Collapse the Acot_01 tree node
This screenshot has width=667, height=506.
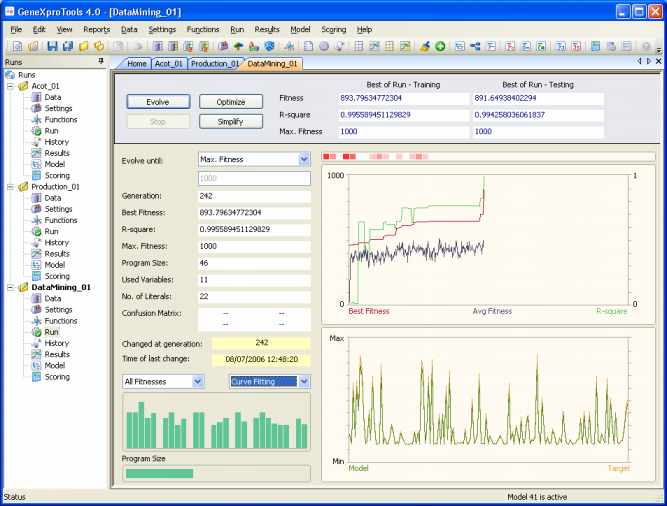[x=10, y=86]
